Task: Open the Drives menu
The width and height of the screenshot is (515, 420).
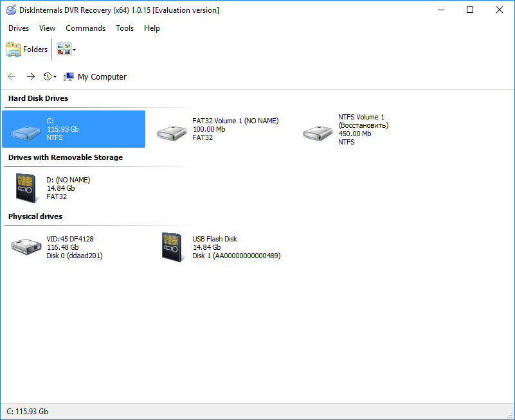Action: [x=18, y=28]
